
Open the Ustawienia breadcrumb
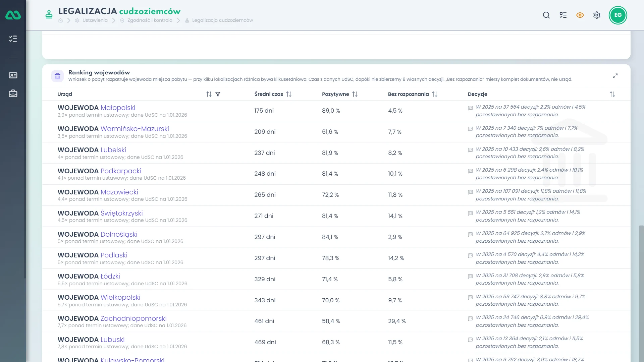(x=91, y=20)
